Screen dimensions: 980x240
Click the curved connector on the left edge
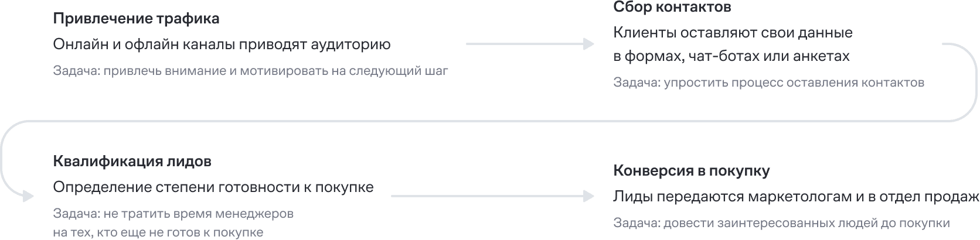[x=4, y=158]
